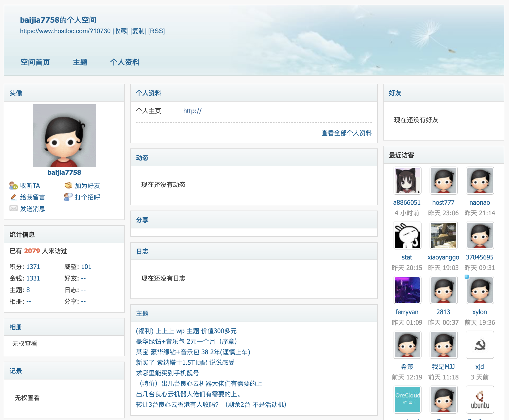509x420 pixels.
Task: Click the OreCloud visitor avatar
Action: pos(407,399)
